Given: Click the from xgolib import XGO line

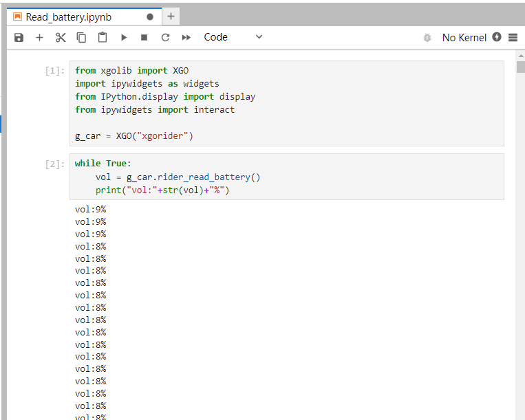Looking at the screenshot, I should pos(131,71).
